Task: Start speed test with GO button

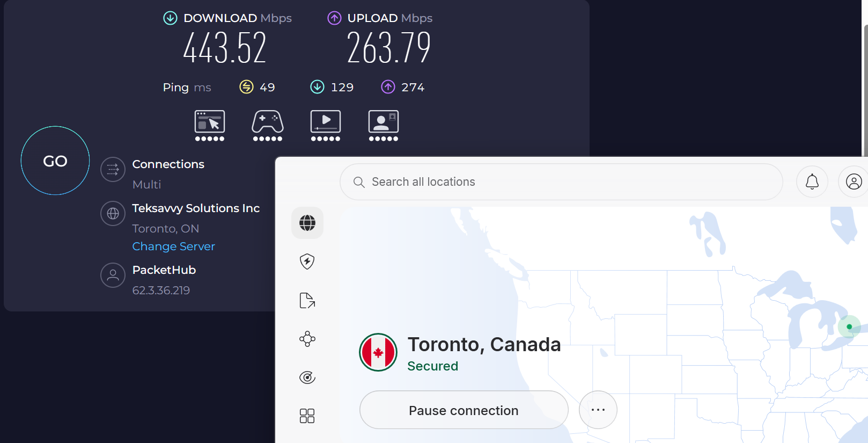Action: (x=55, y=161)
